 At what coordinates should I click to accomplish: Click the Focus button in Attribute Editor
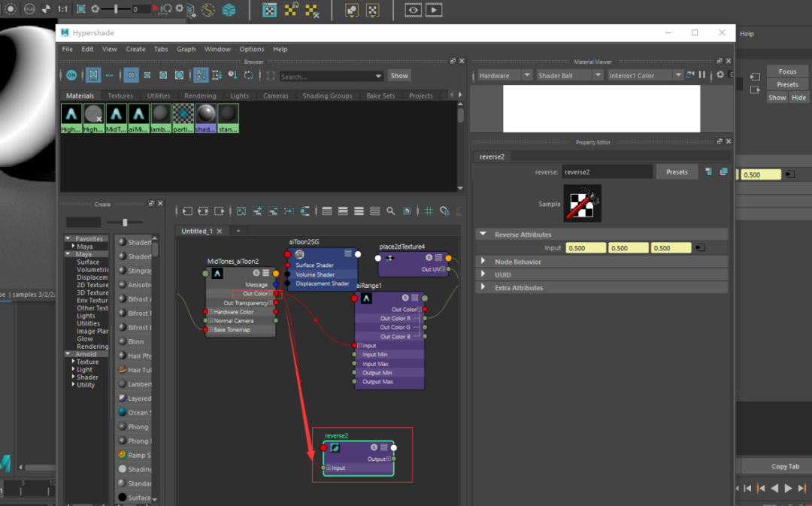pyautogui.click(x=787, y=71)
